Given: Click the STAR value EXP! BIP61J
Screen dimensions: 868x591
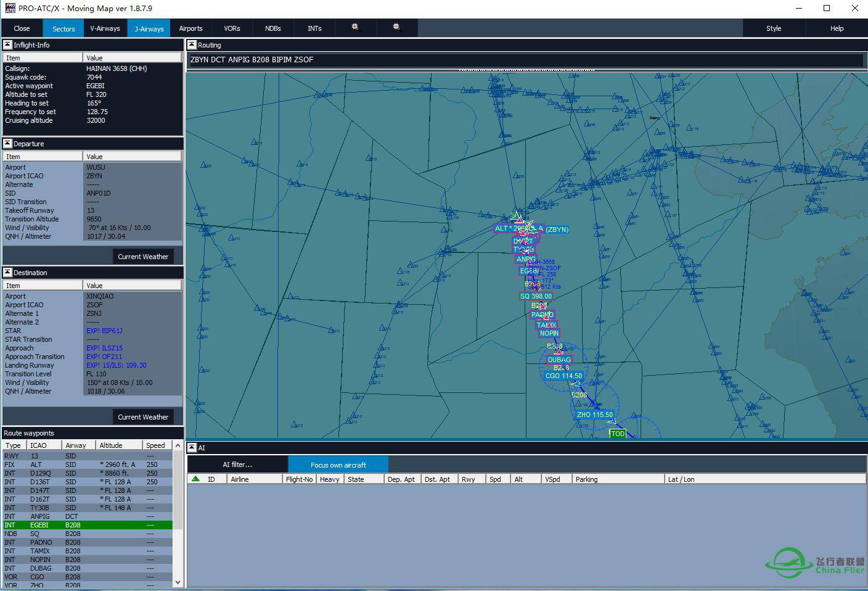Looking at the screenshot, I should tap(104, 331).
